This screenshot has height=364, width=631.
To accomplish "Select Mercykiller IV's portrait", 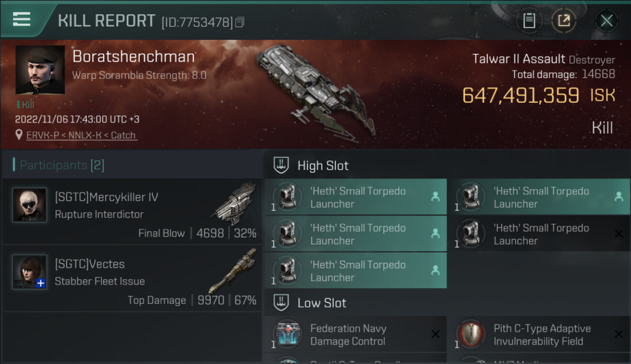I will 30,205.
